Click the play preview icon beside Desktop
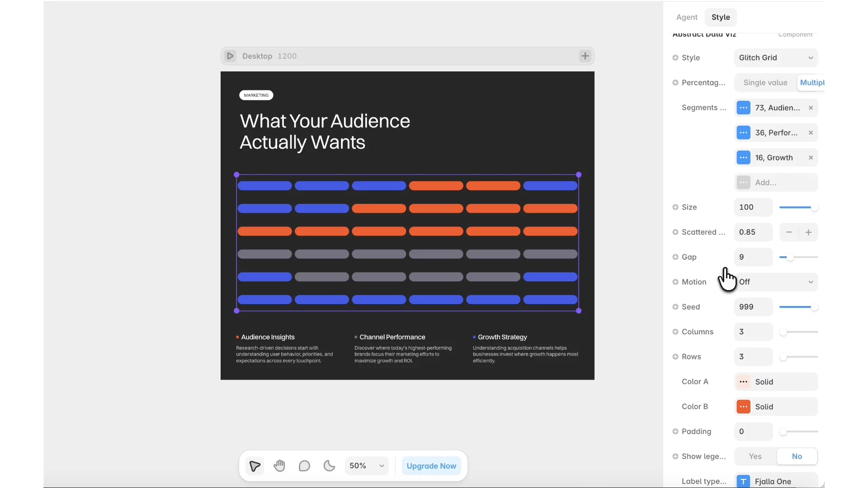868x488 pixels. 230,56
